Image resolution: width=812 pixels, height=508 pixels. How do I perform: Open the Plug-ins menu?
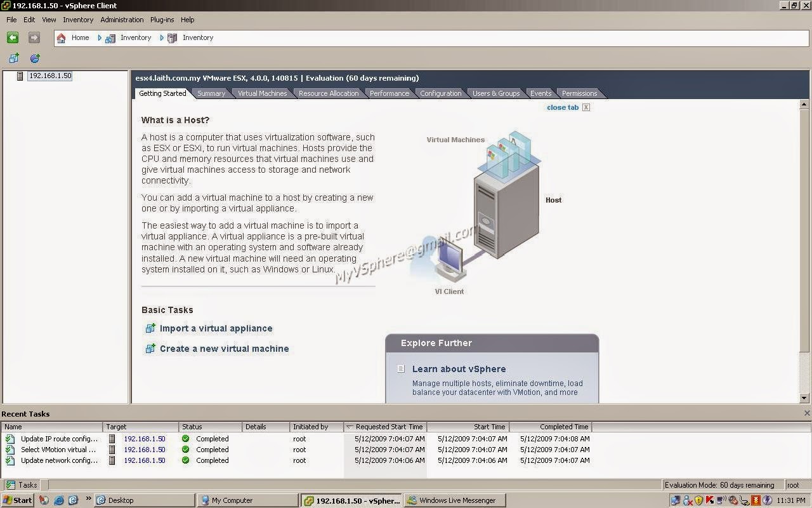162,20
